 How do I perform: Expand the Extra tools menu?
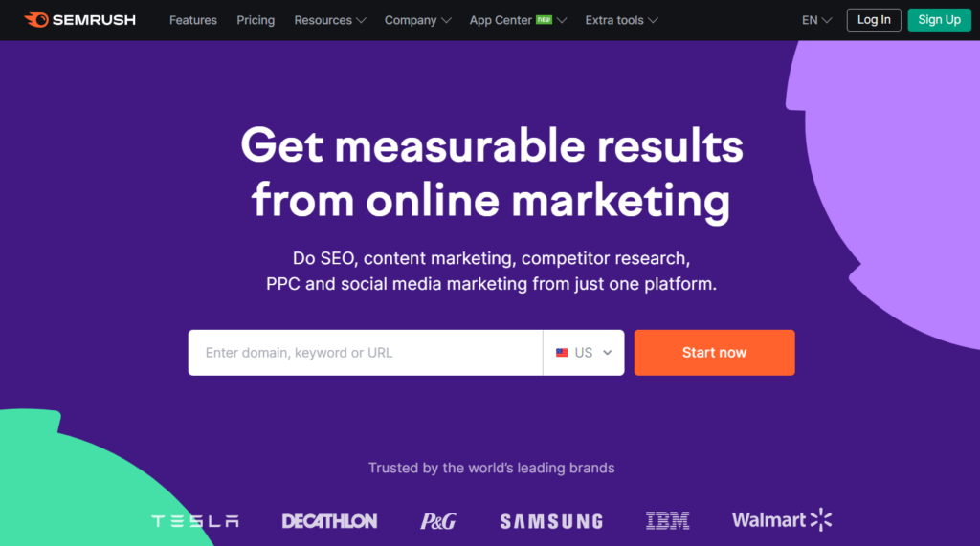pos(621,20)
